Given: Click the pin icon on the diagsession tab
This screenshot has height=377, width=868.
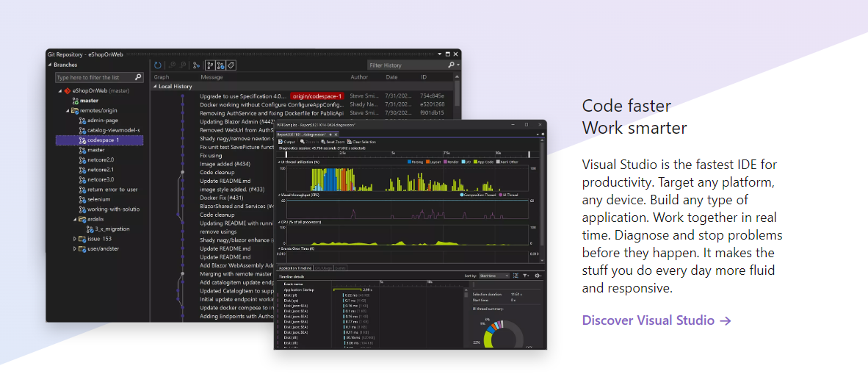Looking at the screenshot, I should [330, 134].
